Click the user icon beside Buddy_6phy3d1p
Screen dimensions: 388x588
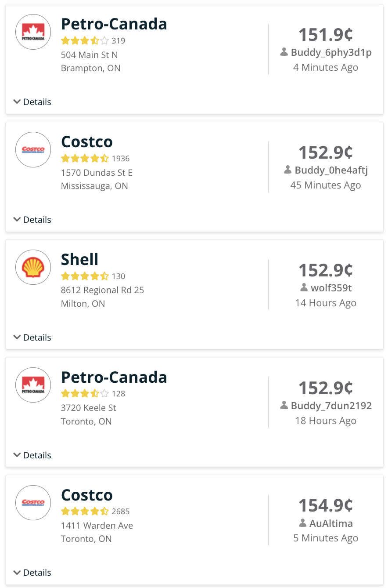click(x=284, y=53)
